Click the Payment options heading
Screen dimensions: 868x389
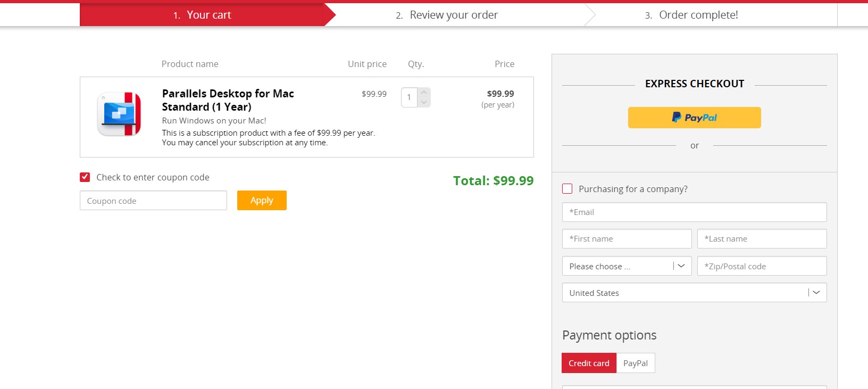point(609,335)
